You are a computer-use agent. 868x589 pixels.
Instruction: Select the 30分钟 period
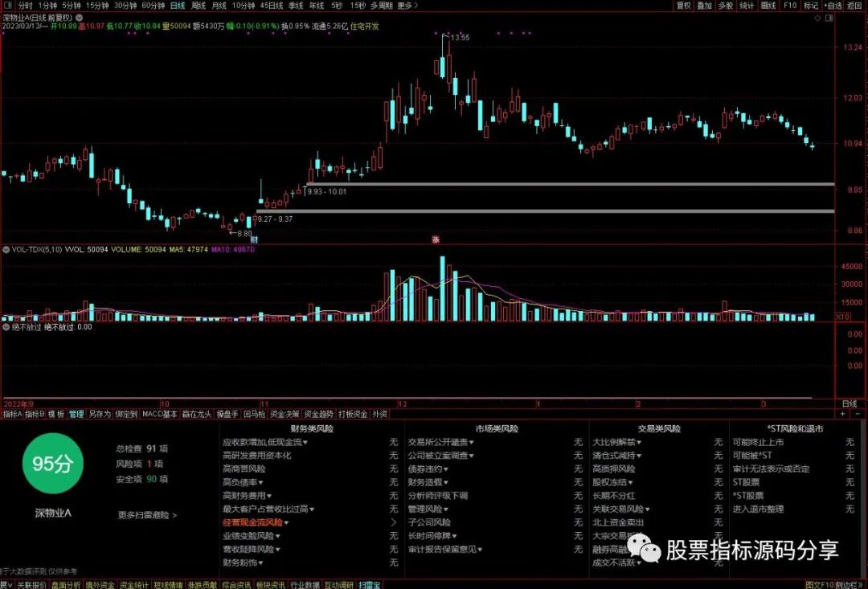pos(125,6)
